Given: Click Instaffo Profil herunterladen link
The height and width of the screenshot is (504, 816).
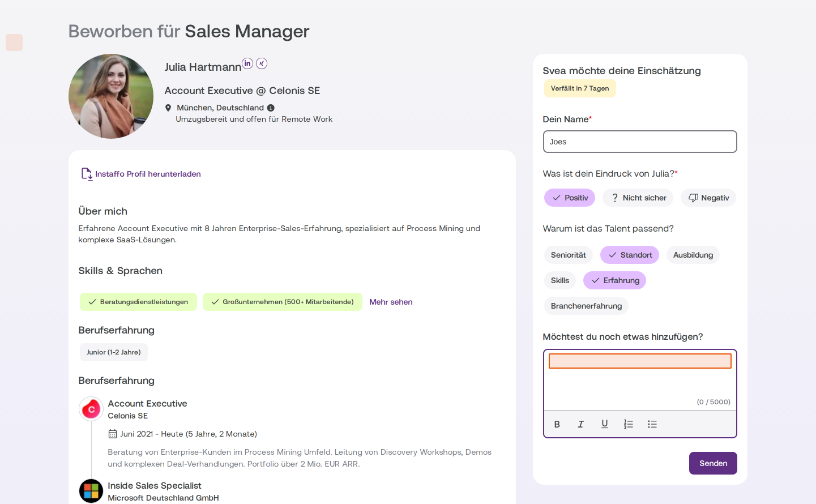Looking at the screenshot, I should pyautogui.click(x=148, y=174).
